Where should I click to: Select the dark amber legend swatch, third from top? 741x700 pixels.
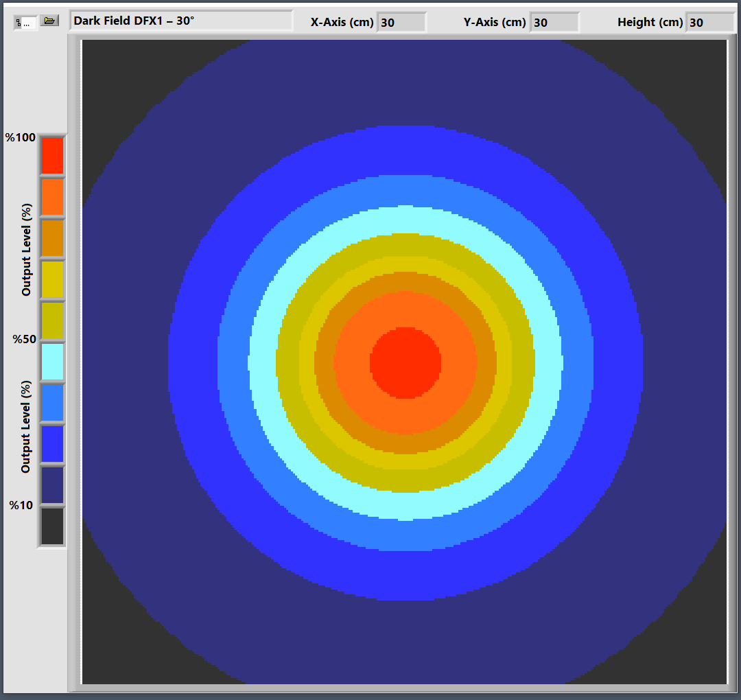52,238
